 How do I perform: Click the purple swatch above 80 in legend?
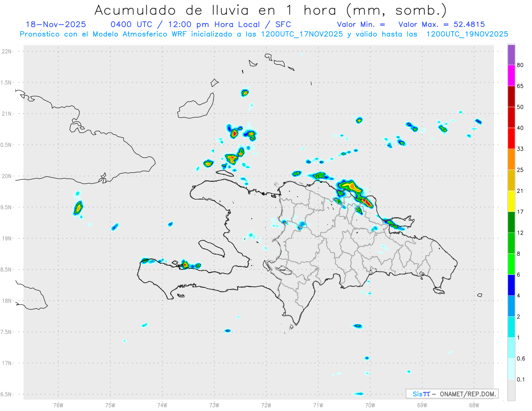(511, 55)
